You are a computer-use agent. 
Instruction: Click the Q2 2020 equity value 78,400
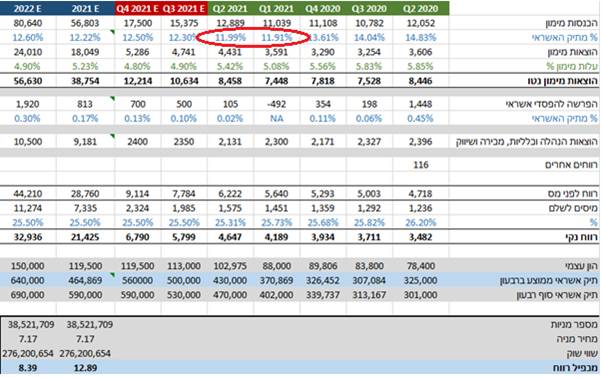coord(421,266)
